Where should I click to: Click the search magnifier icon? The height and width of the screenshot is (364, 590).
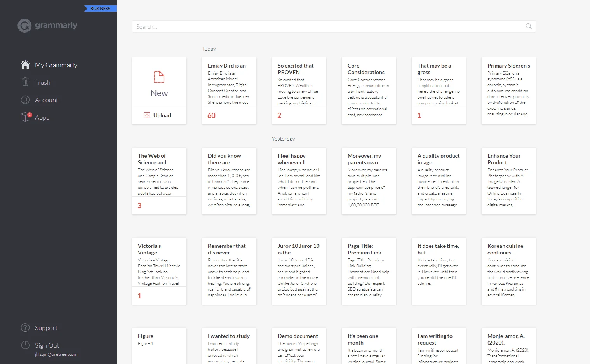point(529,26)
